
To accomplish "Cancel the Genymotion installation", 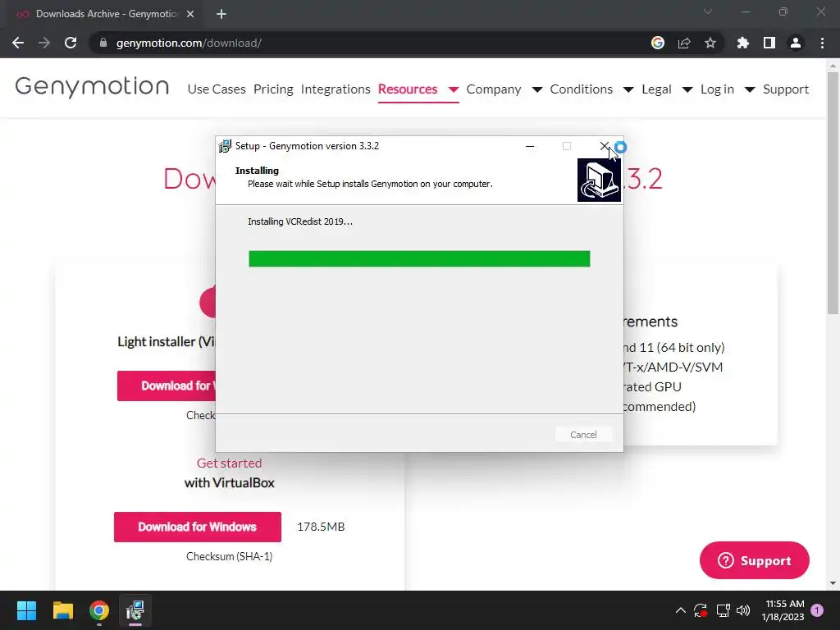I will [583, 435].
